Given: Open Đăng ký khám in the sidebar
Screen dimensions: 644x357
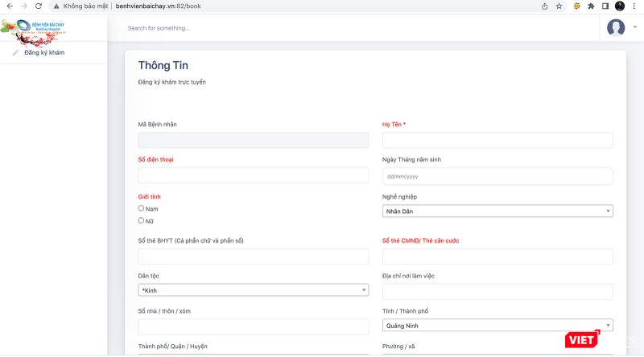Looking at the screenshot, I should 43,53.
